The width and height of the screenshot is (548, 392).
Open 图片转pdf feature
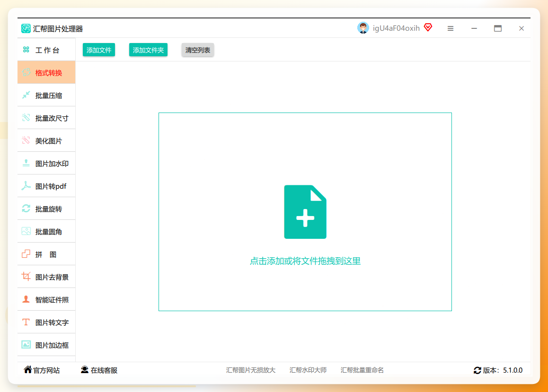click(46, 186)
